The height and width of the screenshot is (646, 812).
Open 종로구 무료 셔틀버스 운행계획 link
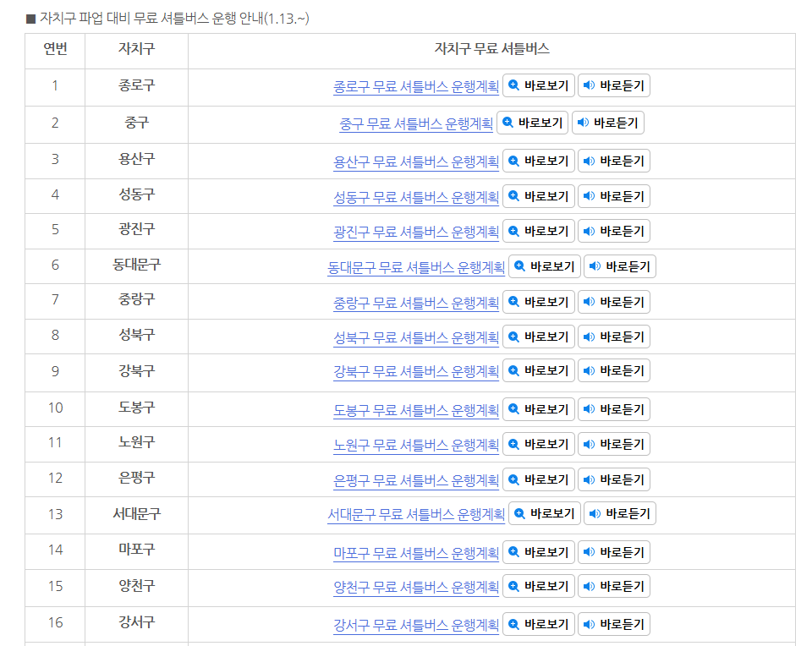(x=415, y=86)
